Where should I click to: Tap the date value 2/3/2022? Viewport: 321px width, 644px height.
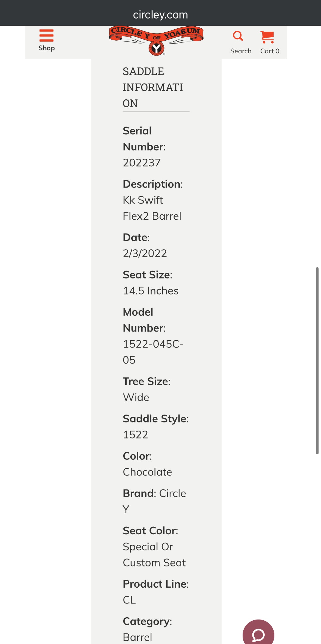coord(145,253)
